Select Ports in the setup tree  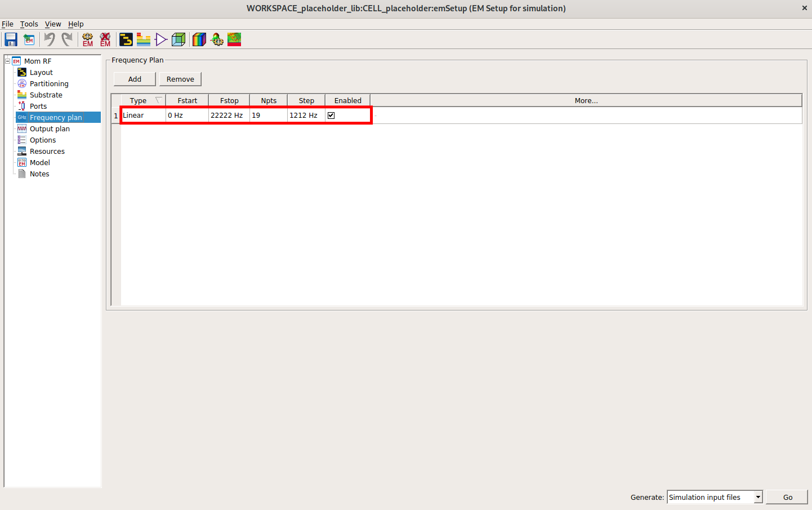[38, 106]
